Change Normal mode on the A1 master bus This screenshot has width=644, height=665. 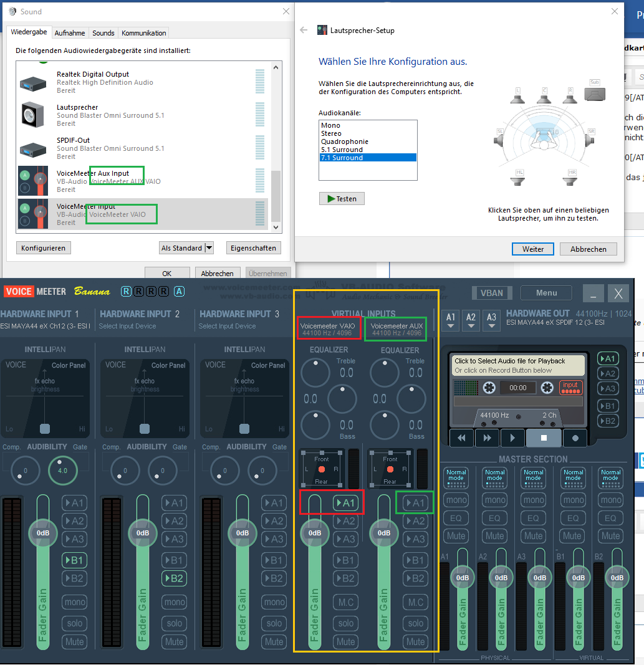point(456,479)
